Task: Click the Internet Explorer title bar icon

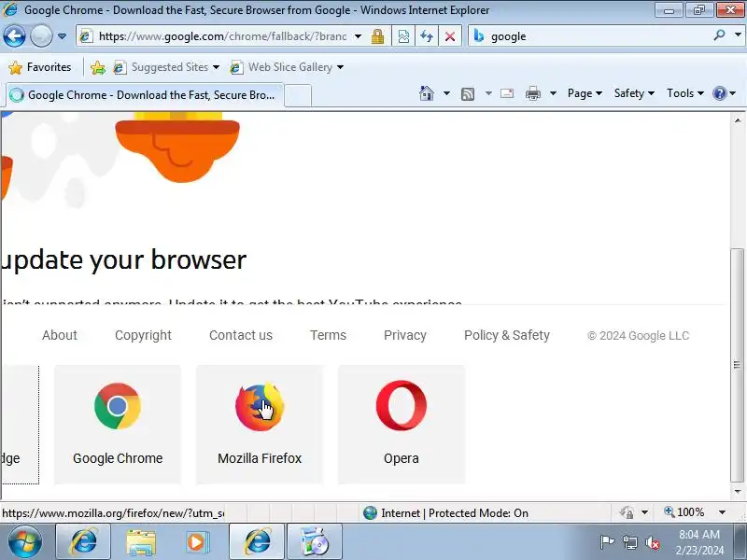Action: click(10, 9)
